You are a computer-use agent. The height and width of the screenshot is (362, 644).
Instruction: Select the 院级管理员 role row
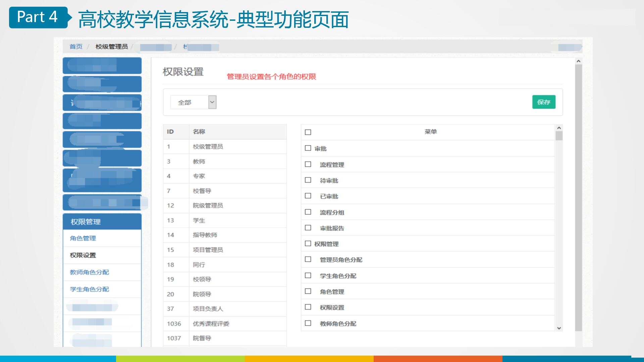click(208, 205)
